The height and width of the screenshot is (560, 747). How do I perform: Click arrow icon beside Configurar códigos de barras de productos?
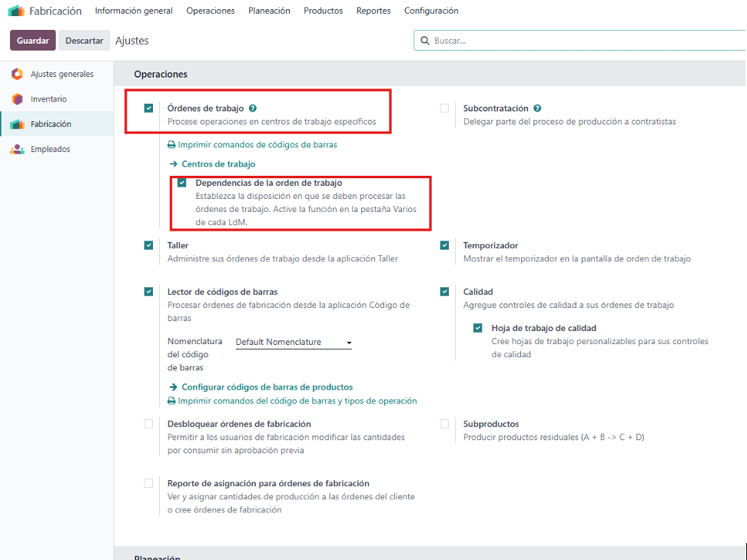coord(174,387)
